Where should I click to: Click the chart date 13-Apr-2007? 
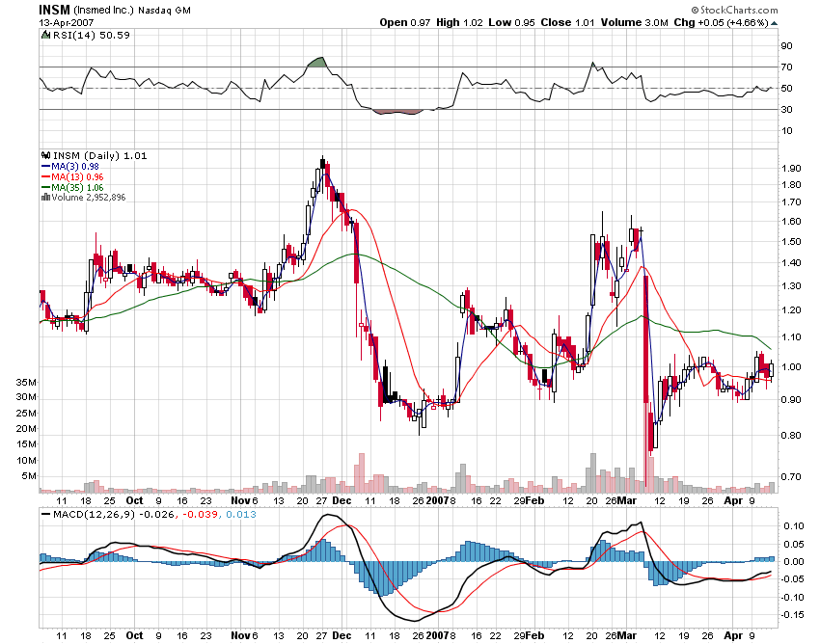[67, 22]
